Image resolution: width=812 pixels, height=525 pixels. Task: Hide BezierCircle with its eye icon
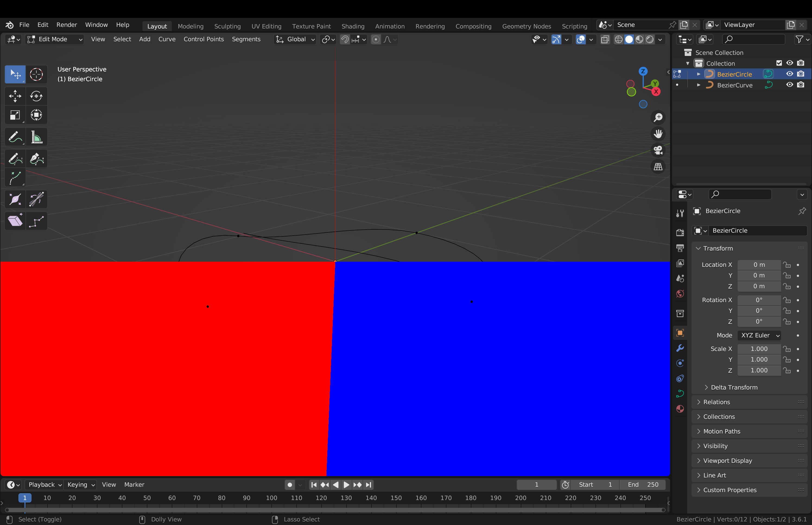[789, 74]
